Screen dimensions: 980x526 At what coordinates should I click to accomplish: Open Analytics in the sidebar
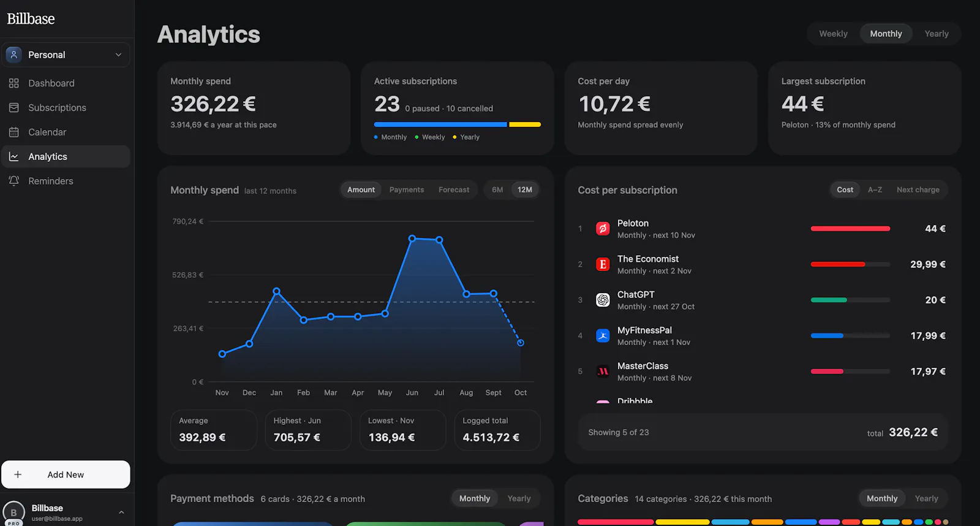tap(66, 156)
